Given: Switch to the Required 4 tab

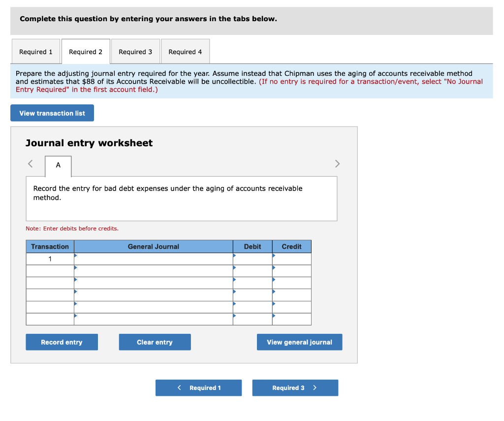Looking at the screenshot, I should click(185, 51).
